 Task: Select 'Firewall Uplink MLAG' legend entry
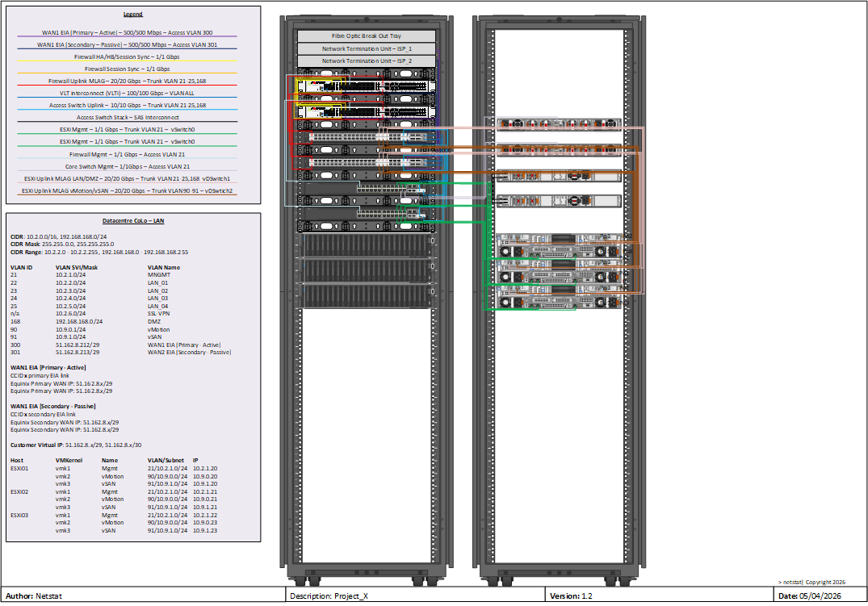tap(128, 81)
